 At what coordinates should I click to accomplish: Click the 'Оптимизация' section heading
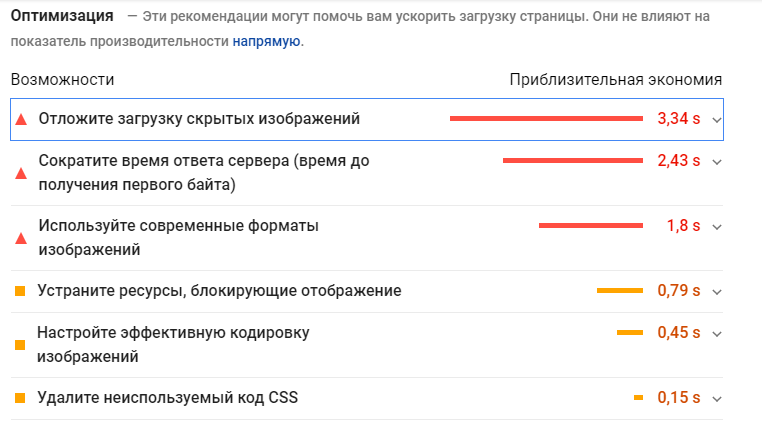pos(62,16)
